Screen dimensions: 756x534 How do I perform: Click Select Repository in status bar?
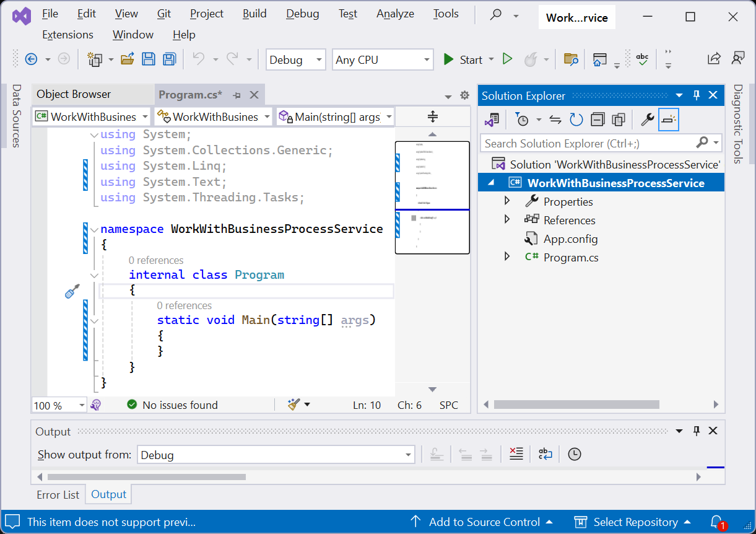633,522
